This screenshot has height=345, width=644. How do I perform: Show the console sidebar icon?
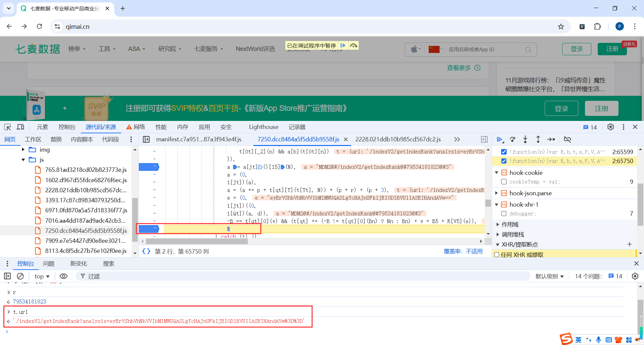(7, 276)
